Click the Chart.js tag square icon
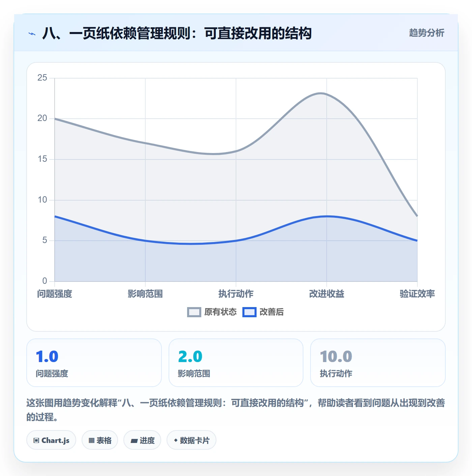The width and height of the screenshot is (472, 476). click(x=36, y=441)
